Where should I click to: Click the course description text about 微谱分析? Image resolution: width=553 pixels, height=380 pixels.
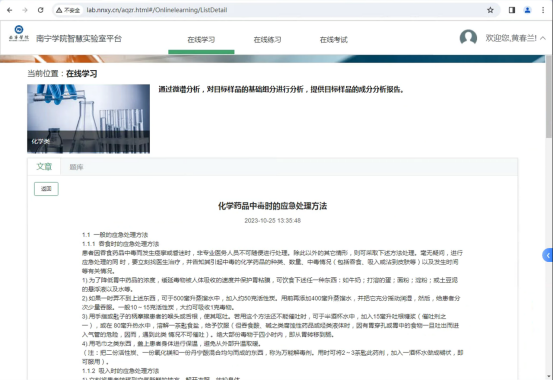(x=281, y=90)
